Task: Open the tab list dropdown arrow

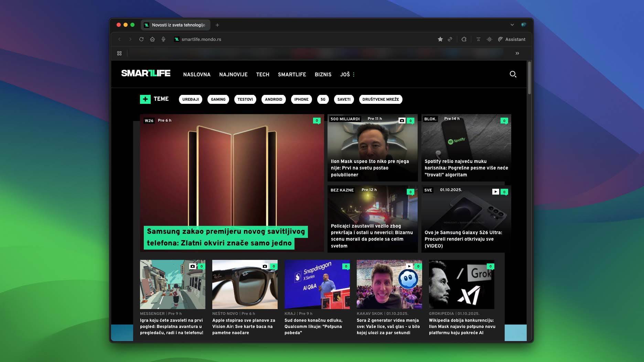Action: click(512, 25)
